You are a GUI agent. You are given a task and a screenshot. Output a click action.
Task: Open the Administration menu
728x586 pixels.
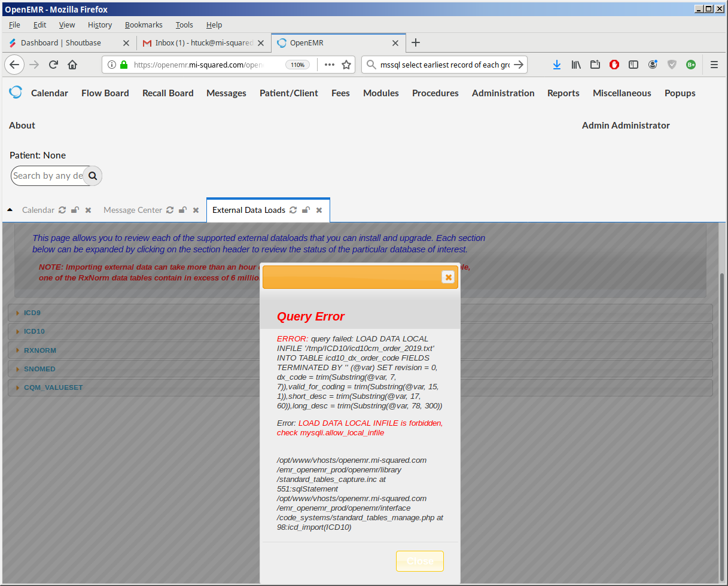(x=503, y=93)
